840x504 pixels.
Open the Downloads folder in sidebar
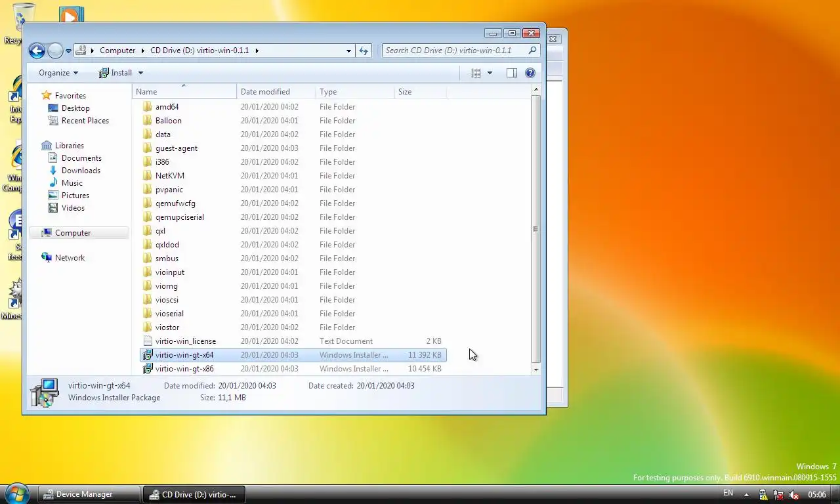(81, 171)
